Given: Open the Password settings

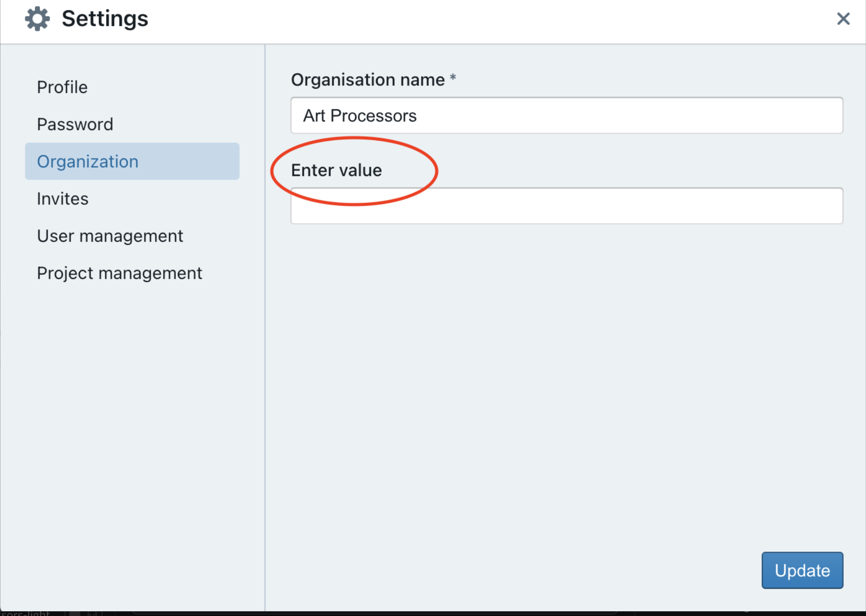Looking at the screenshot, I should pos(75,124).
